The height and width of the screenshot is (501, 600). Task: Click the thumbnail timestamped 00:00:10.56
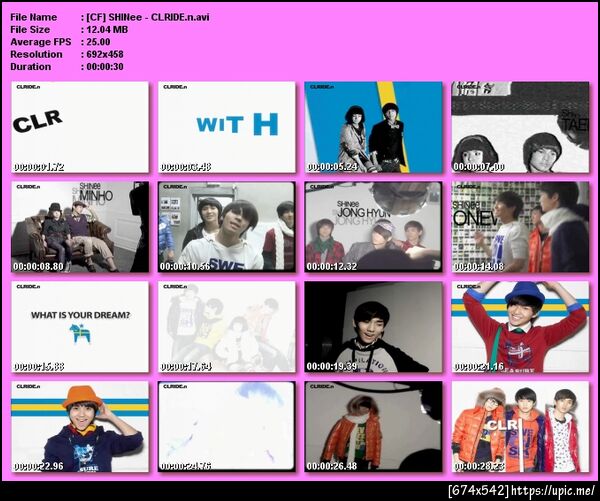[227, 227]
